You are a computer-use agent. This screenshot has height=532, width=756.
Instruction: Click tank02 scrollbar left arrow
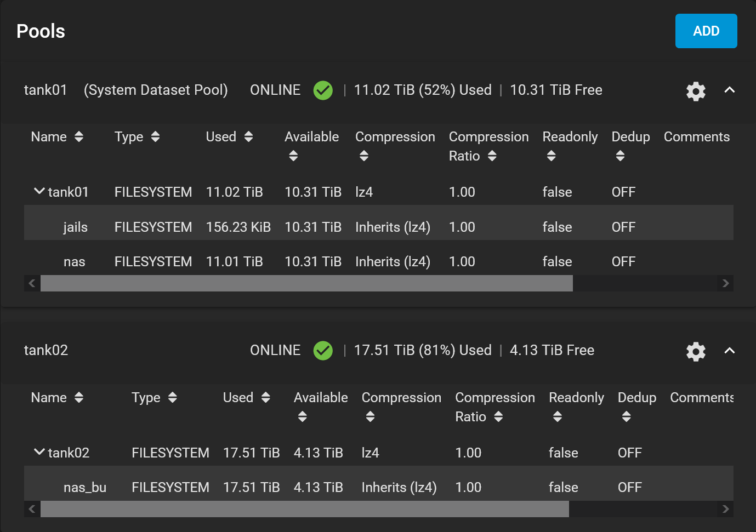click(32, 509)
